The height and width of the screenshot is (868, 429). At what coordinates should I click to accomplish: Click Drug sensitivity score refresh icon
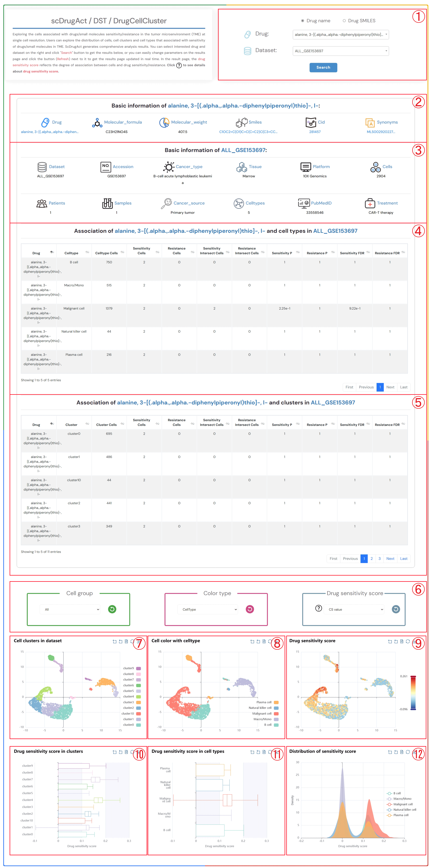396,609
